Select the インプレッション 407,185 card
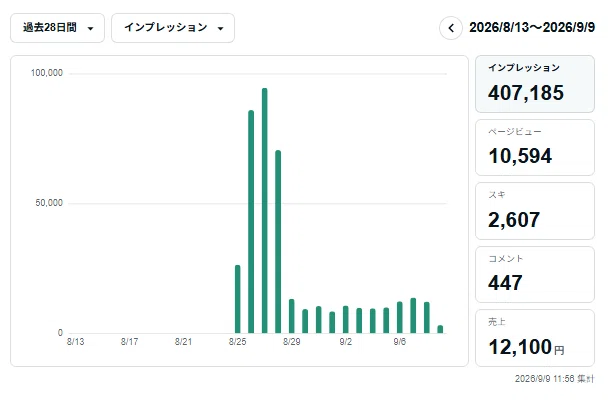The image size is (610, 401). [x=535, y=84]
